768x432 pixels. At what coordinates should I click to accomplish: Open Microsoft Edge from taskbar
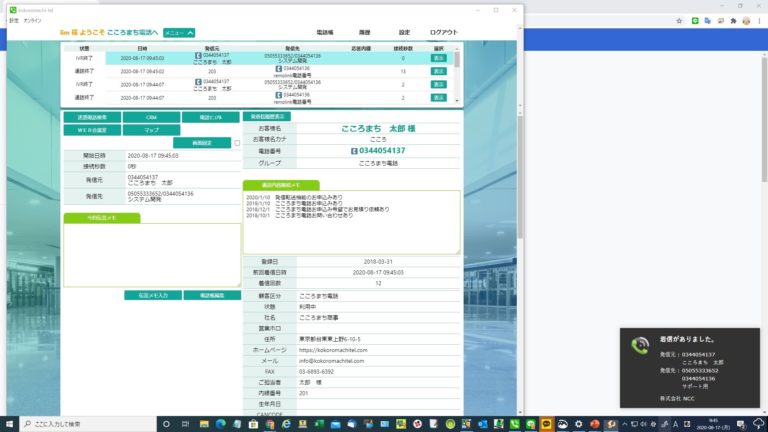(x=220, y=424)
